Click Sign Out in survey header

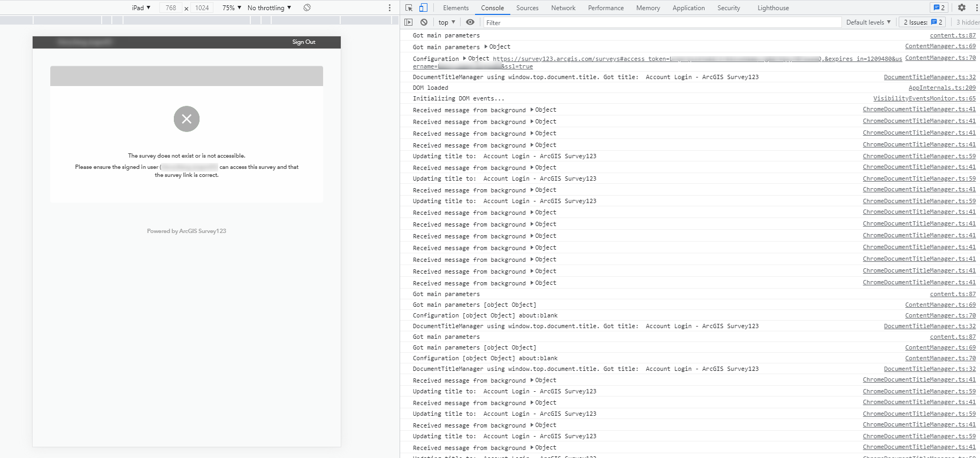coord(304,42)
